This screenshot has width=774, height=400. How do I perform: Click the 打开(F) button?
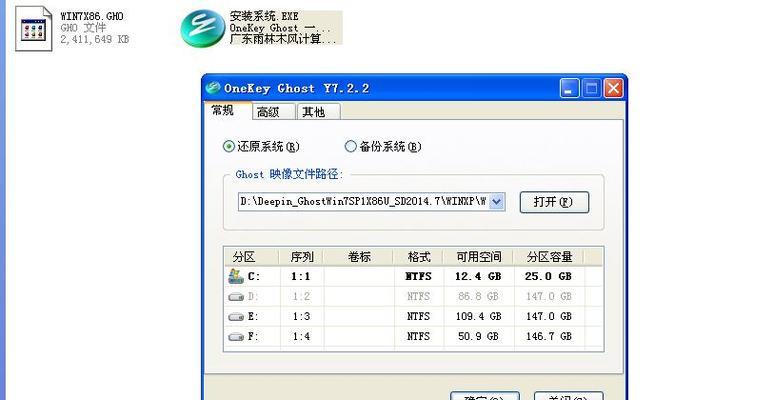click(x=554, y=202)
